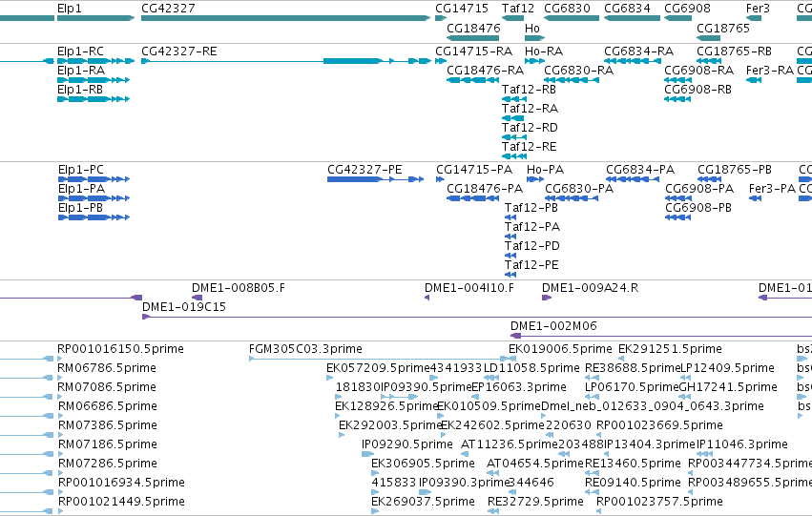The width and height of the screenshot is (812, 516).
Task: Click the CG42327 gene feature bar
Action: click(x=285, y=18)
